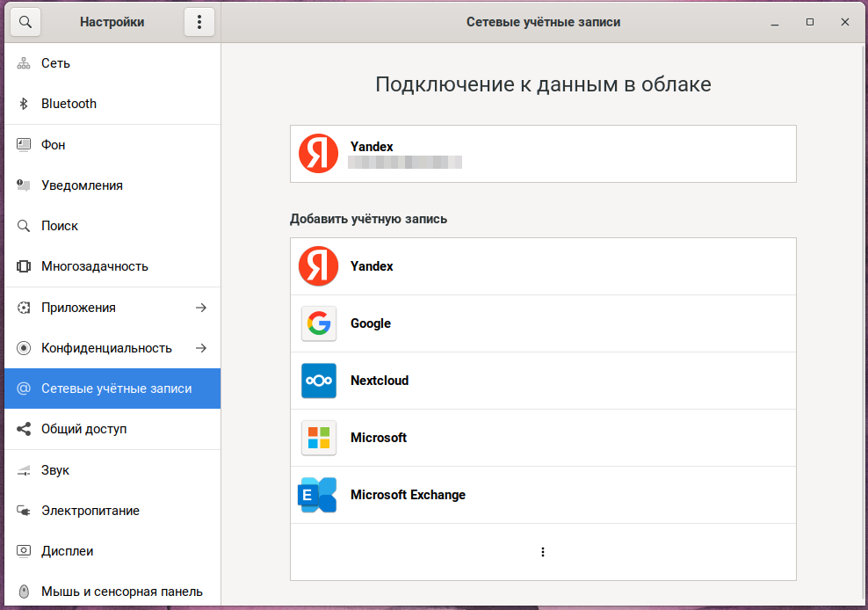This screenshot has height=610, width=868.
Task: Open the Сеть settings panel
Action: (55, 63)
